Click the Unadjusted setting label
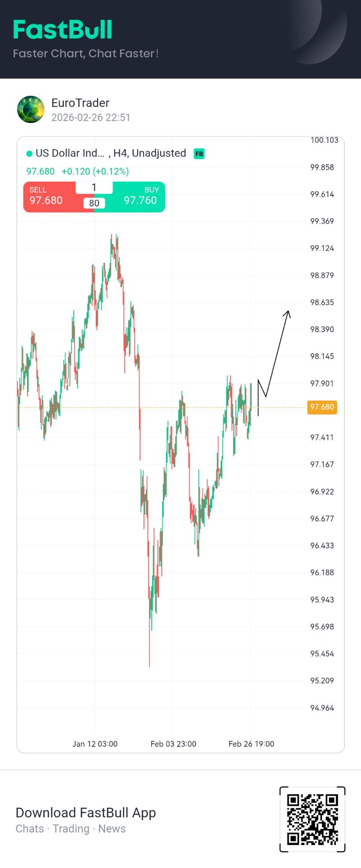Screen dimensions: 361x868 (159, 153)
